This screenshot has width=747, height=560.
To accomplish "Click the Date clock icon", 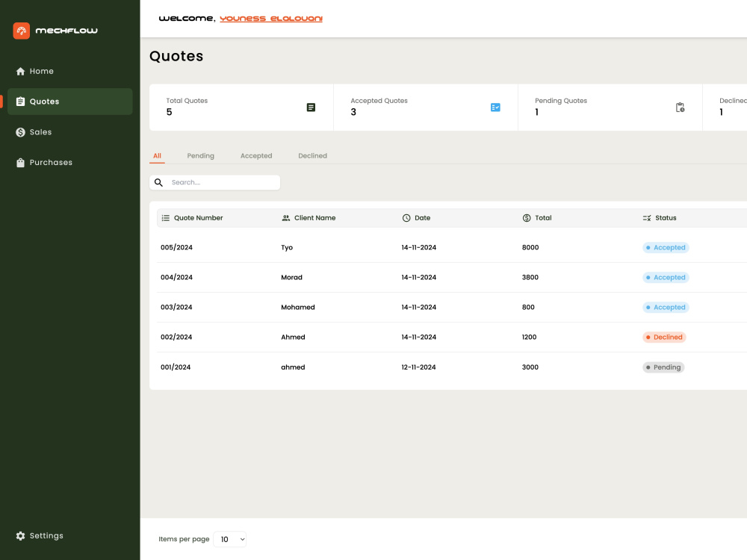I will [406, 218].
